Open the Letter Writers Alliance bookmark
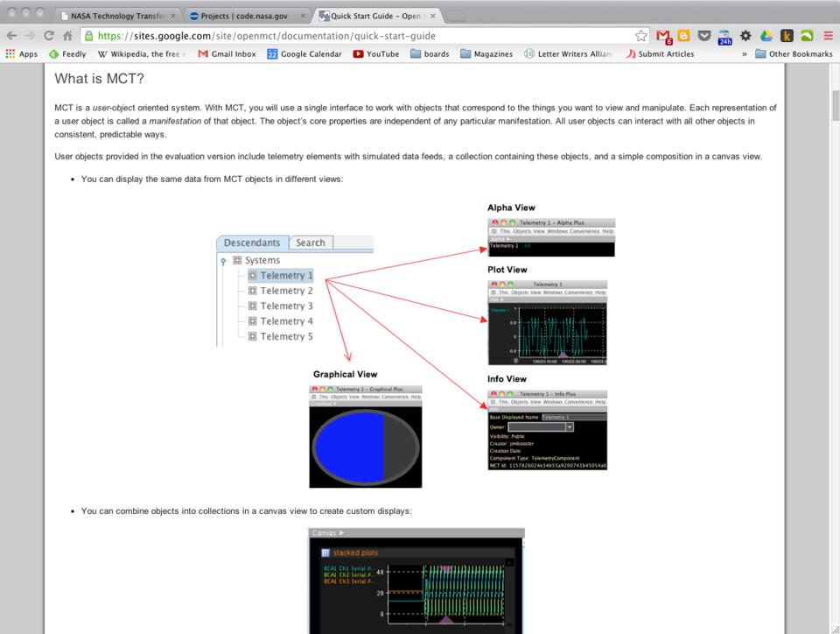The width and height of the screenshot is (840, 634). (569, 53)
